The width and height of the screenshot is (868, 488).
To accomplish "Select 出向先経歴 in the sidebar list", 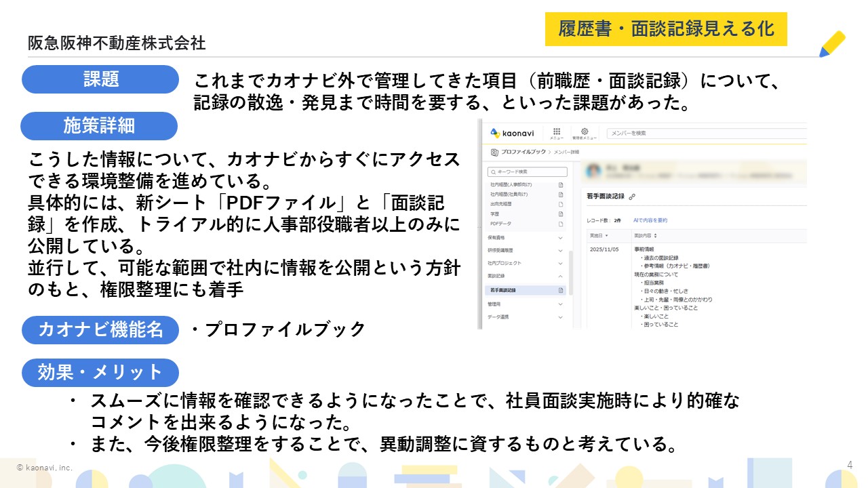I will pyautogui.click(x=500, y=203).
